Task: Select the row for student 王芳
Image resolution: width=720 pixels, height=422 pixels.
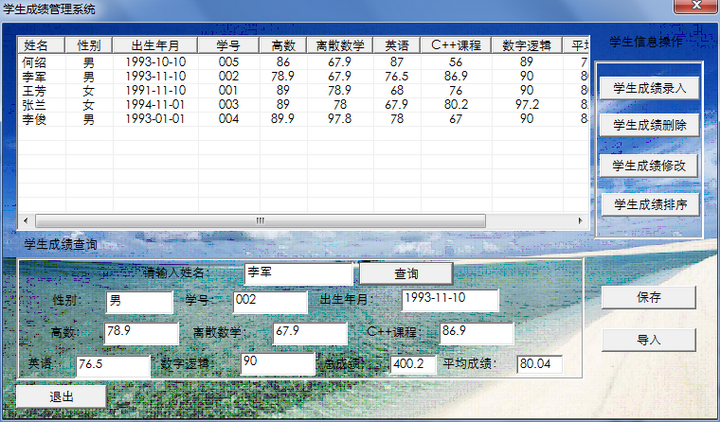Action: point(303,90)
